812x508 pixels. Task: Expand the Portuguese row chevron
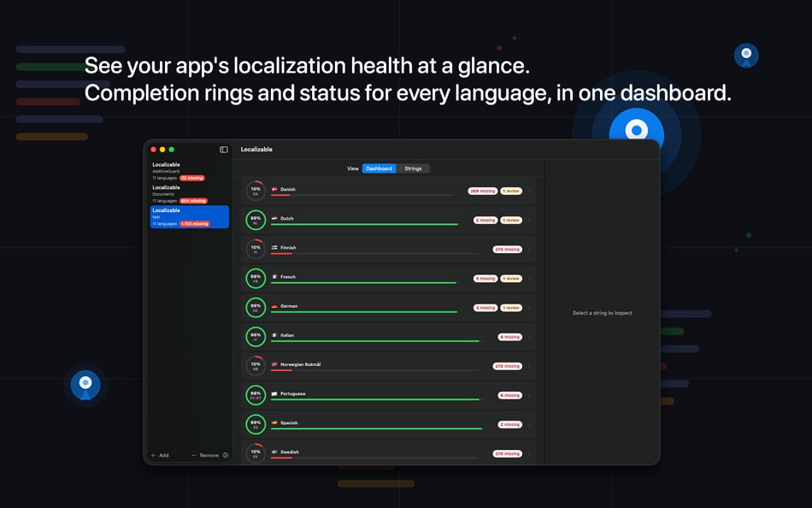point(529,395)
